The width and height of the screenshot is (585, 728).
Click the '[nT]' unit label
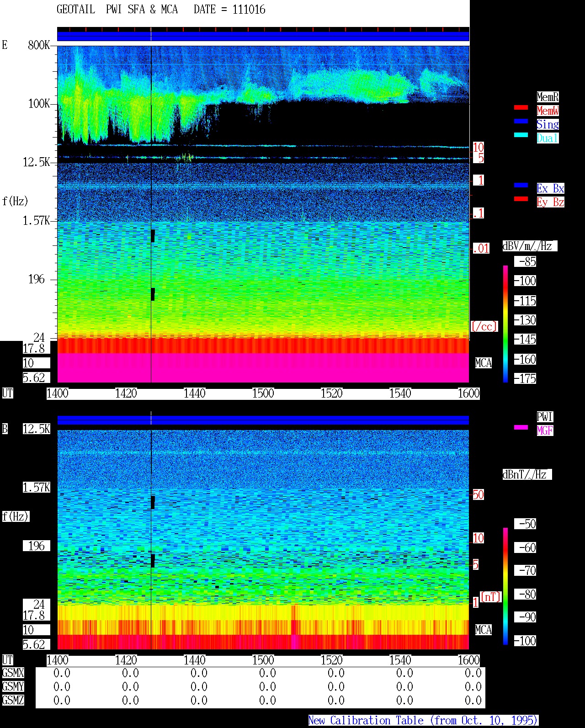(x=491, y=597)
